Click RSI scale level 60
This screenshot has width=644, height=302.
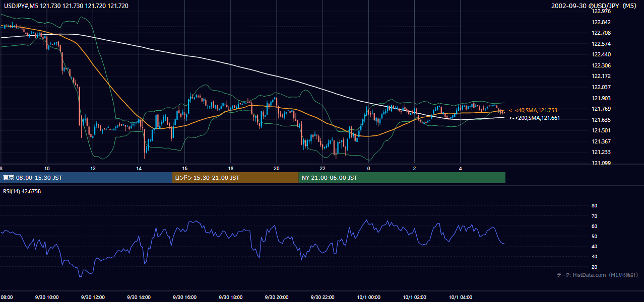594,226
